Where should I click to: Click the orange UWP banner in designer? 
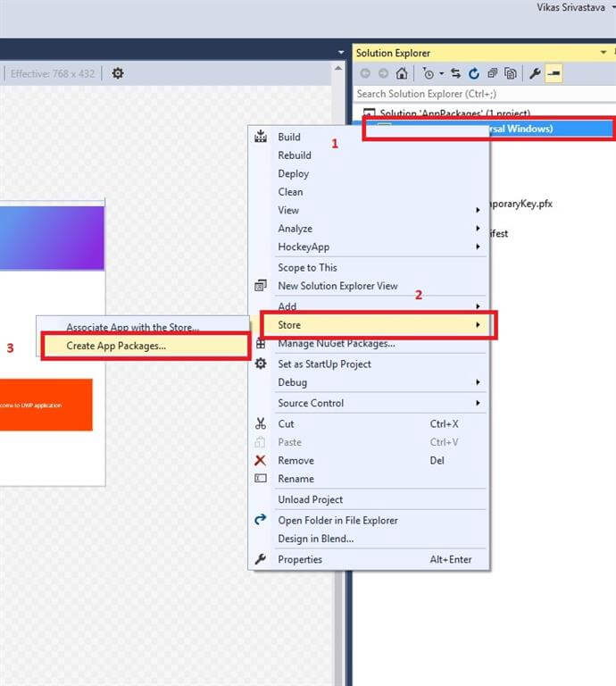(x=46, y=405)
